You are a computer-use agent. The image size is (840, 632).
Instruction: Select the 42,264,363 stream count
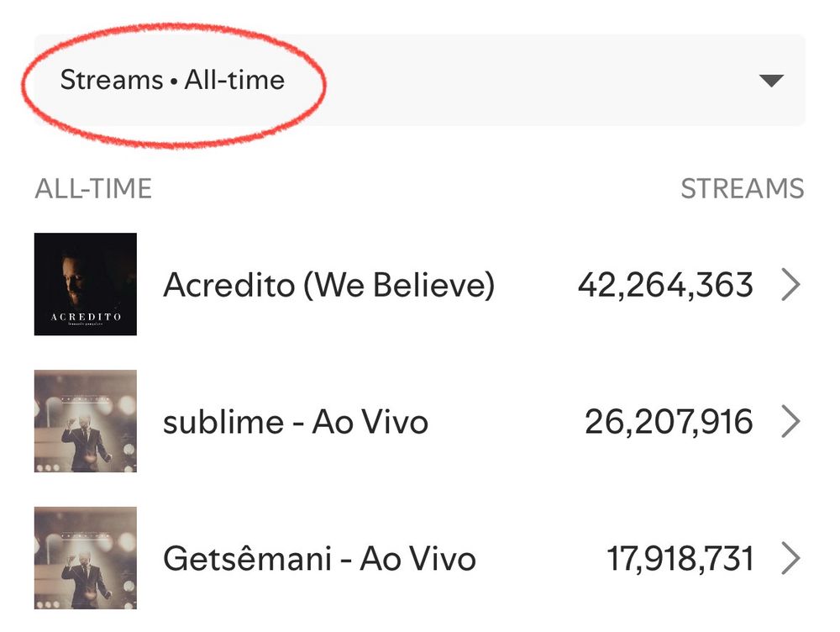[x=665, y=286]
